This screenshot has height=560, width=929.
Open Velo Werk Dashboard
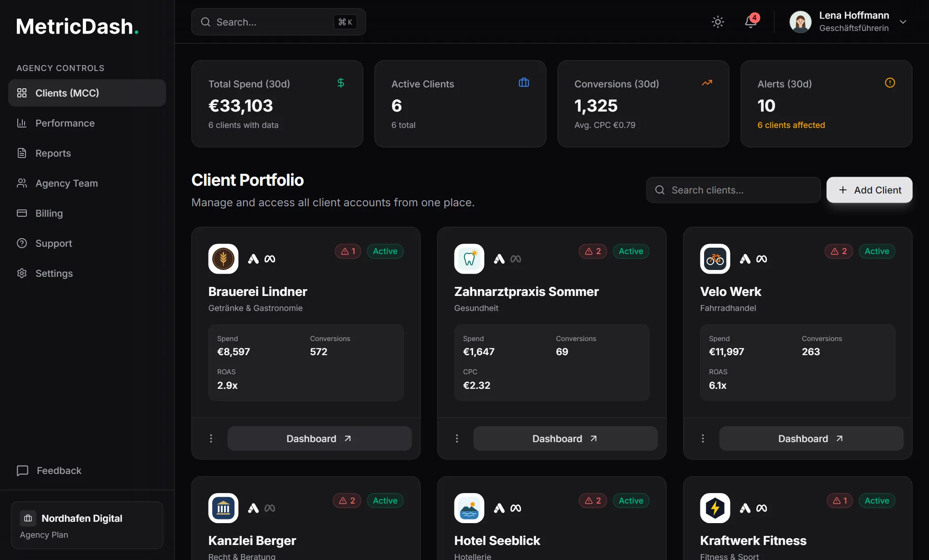coord(811,438)
